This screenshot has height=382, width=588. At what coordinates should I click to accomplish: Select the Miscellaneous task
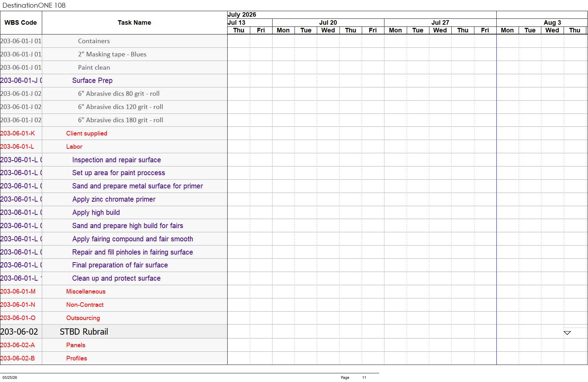86,291
